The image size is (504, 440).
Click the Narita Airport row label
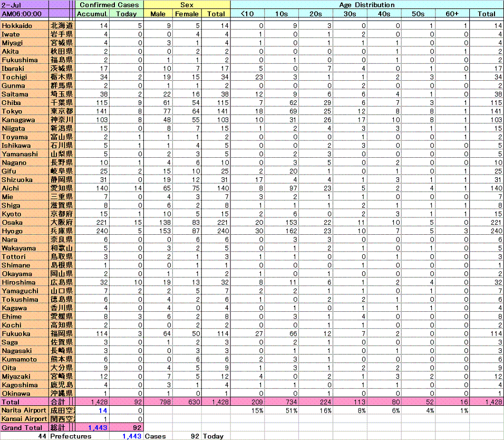(24, 410)
